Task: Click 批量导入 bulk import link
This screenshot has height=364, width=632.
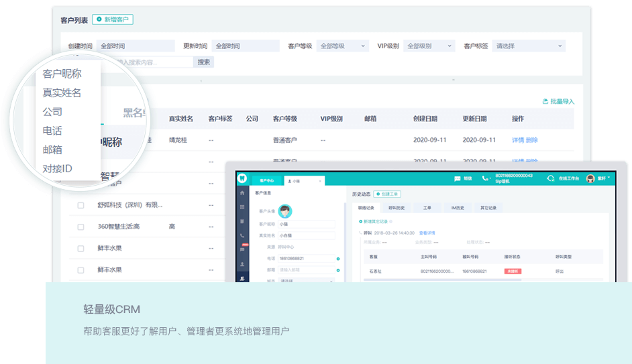Action: point(558,102)
